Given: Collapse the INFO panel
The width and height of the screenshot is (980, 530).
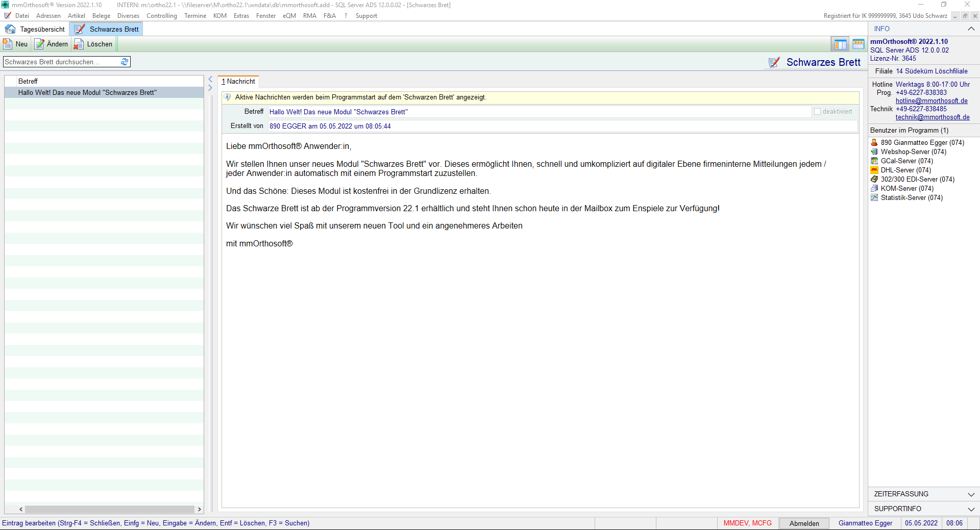Looking at the screenshot, I should click(971, 29).
